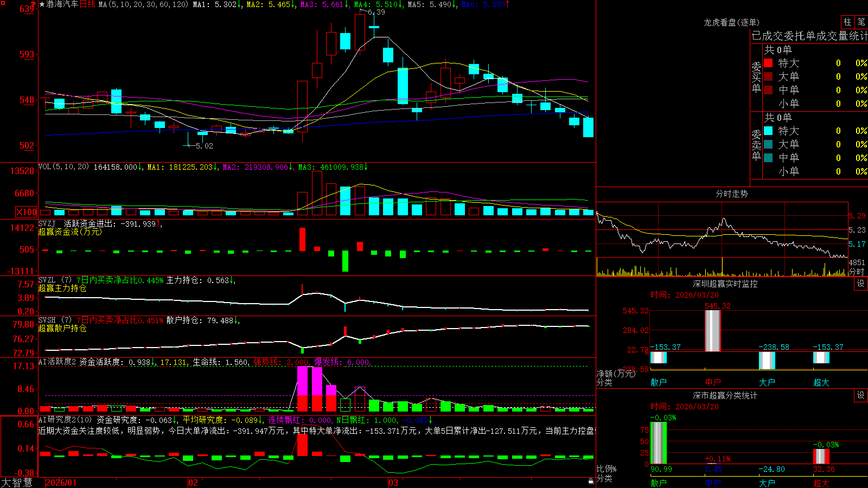The height and width of the screenshot is (488, 868).
Task: Click the 日线 period label
Action: pyautogui.click(x=87, y=4)
